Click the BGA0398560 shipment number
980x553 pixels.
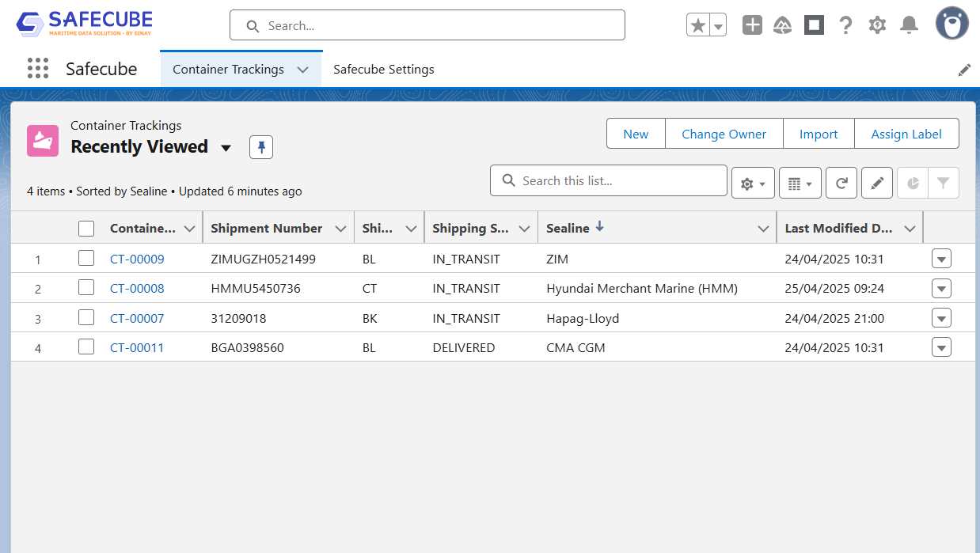click(247, 347)
